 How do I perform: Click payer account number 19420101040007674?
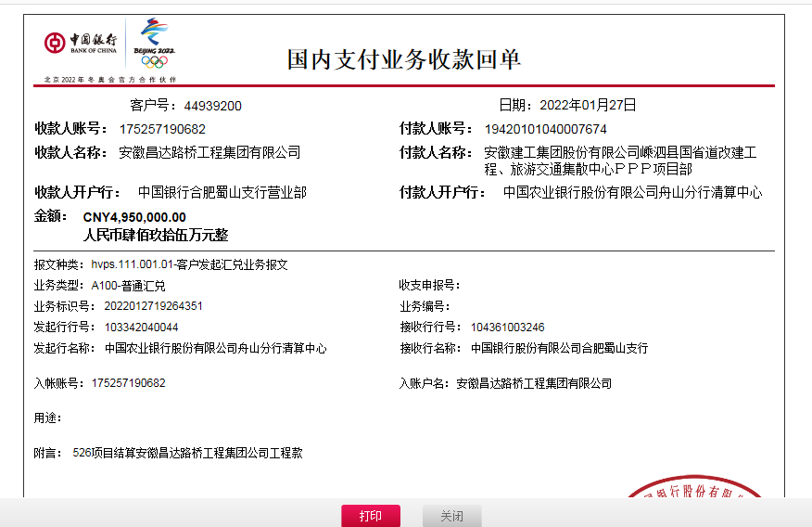pyautogui.click(x=546, y=129)
